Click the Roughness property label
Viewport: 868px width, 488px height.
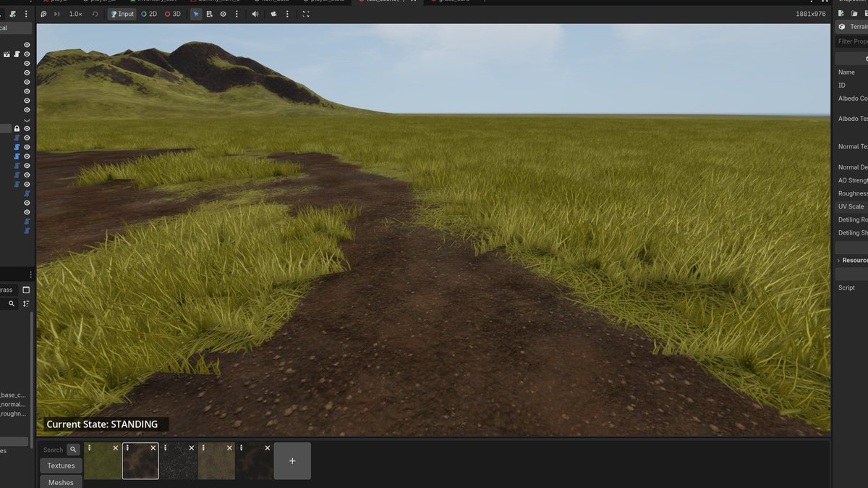click(x=853, y=193)
